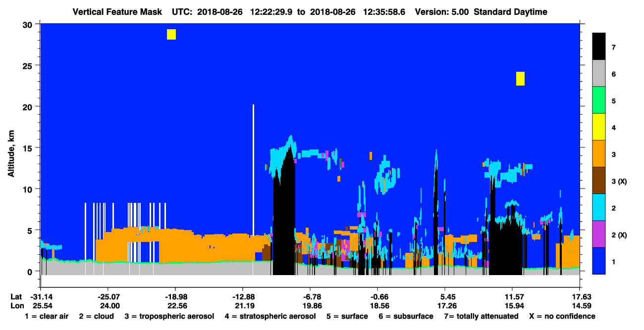Click 'Standard Daytime' in the title

[x=511, y=12]
